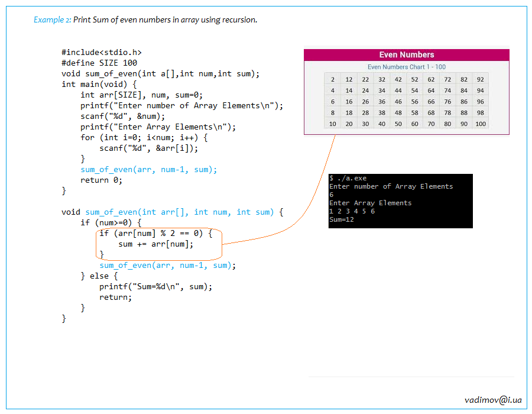Select the "#define SIZE 100" code line
Image resolution: width=532 pixels, height=414 pixels.
click(99, 63)
